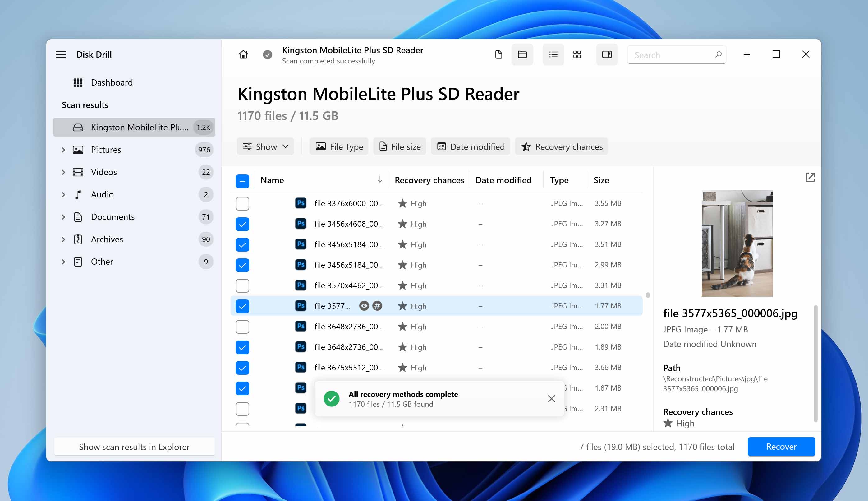Click the file list scrollbar thumb

[648, 295]
